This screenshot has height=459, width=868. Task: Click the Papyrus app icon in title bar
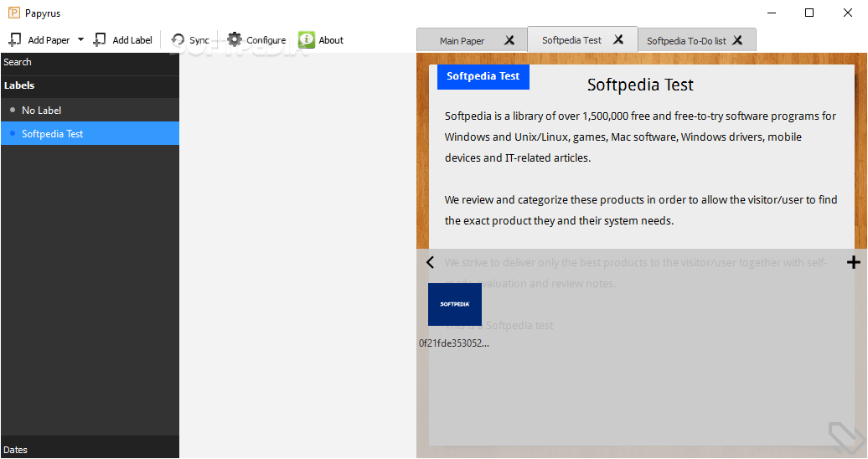(14, 13)
